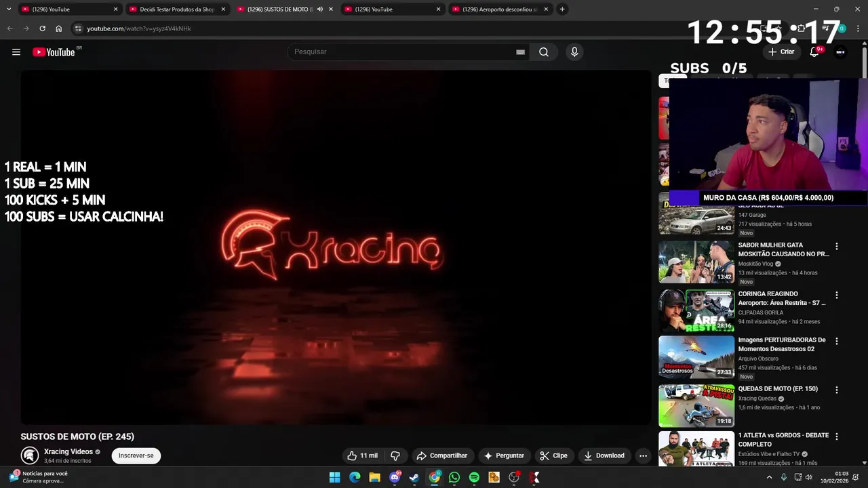Open the Imagens PERTURBADORAS thumbnail
868x488 pixels.
(x=696, y=357)
